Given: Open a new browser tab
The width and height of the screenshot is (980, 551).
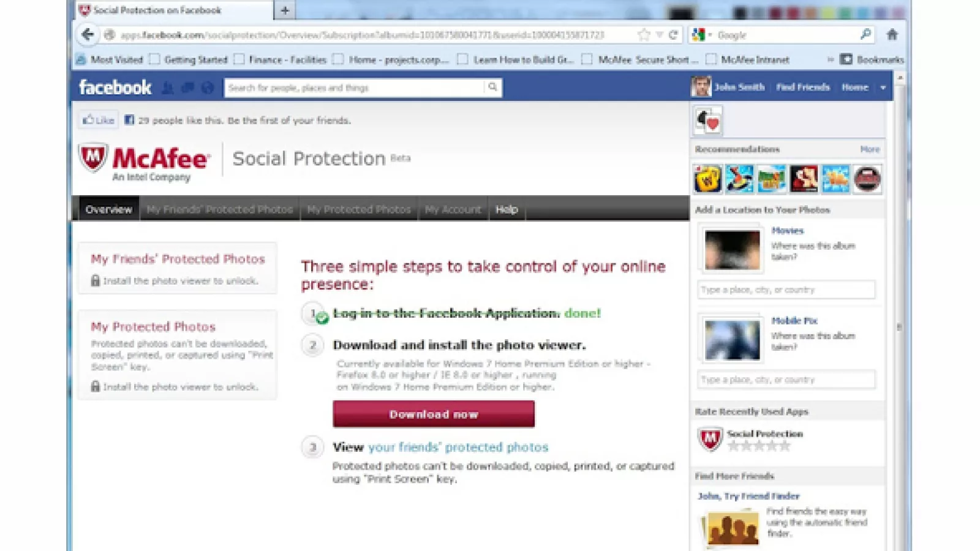Looking at the screenshot, I should point(285,10).
